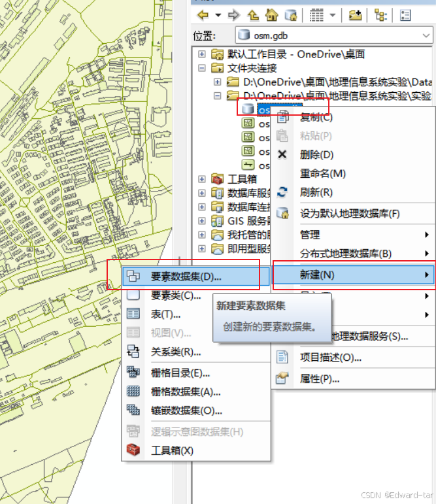Select the osm geodatabase cylinder icon in tree
Image resolution: width=436 pixels, height=504 pixels.
(x=248, y=109)
